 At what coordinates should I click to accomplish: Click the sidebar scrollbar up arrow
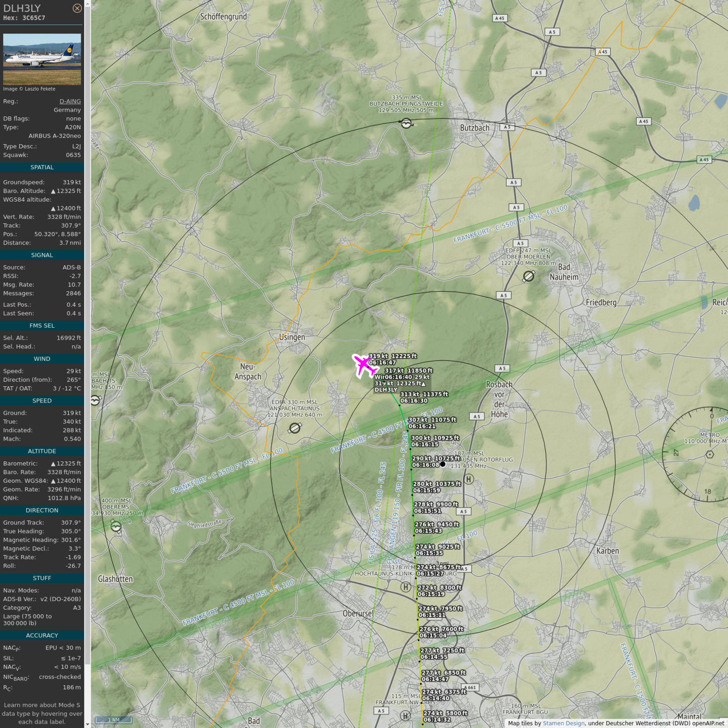[x=87, y=3]
